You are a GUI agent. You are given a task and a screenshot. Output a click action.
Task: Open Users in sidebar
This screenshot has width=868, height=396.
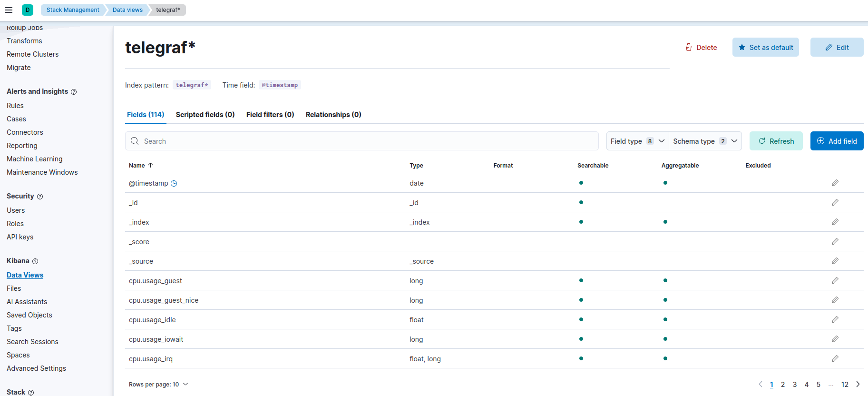(x=16, y=210)
